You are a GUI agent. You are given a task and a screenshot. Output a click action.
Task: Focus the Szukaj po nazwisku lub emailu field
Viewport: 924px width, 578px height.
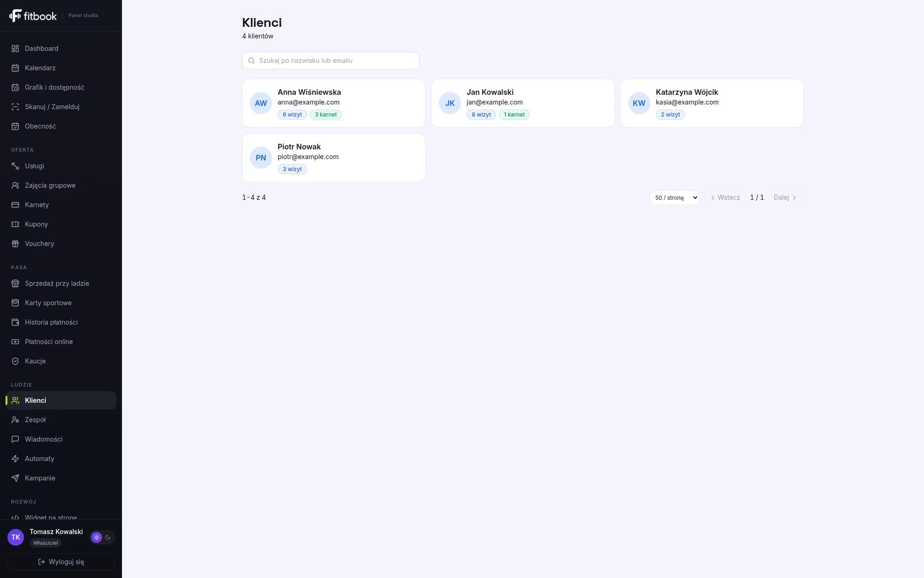point(331,61)
